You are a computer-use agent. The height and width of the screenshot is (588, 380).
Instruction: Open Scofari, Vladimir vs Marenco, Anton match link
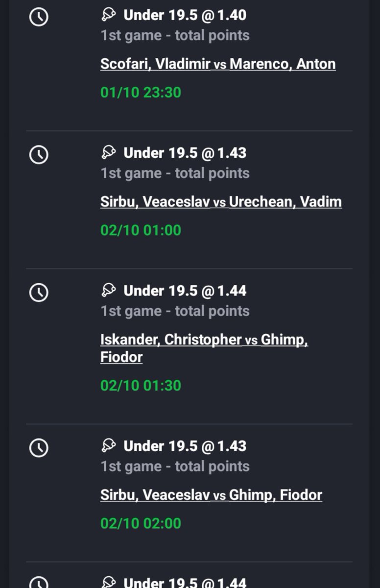point(218,64)
